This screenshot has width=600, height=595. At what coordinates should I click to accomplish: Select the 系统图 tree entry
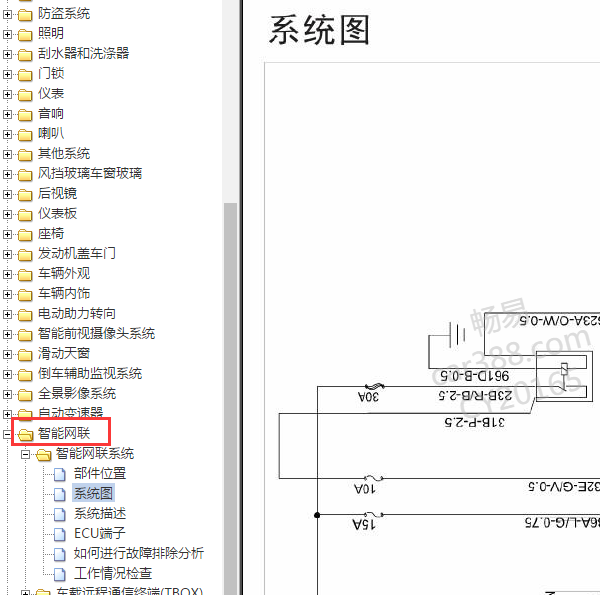(93, 493)
